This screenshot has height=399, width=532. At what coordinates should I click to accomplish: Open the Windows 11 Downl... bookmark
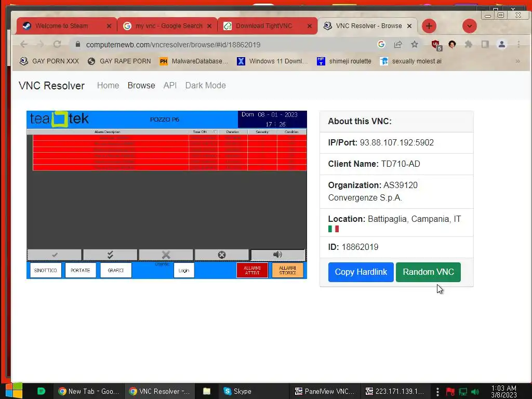click(x=272, y=61)
